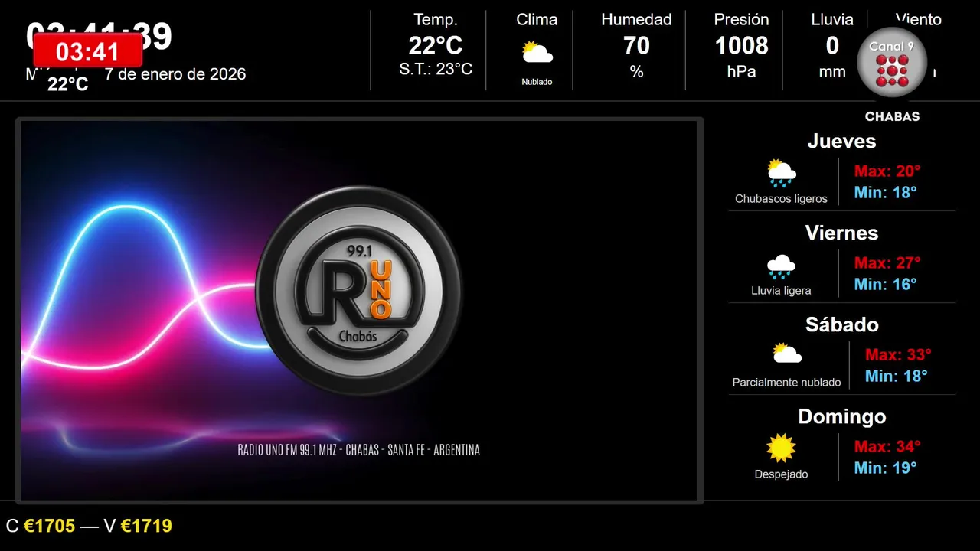Click the Jueves forecast heading

841,141
